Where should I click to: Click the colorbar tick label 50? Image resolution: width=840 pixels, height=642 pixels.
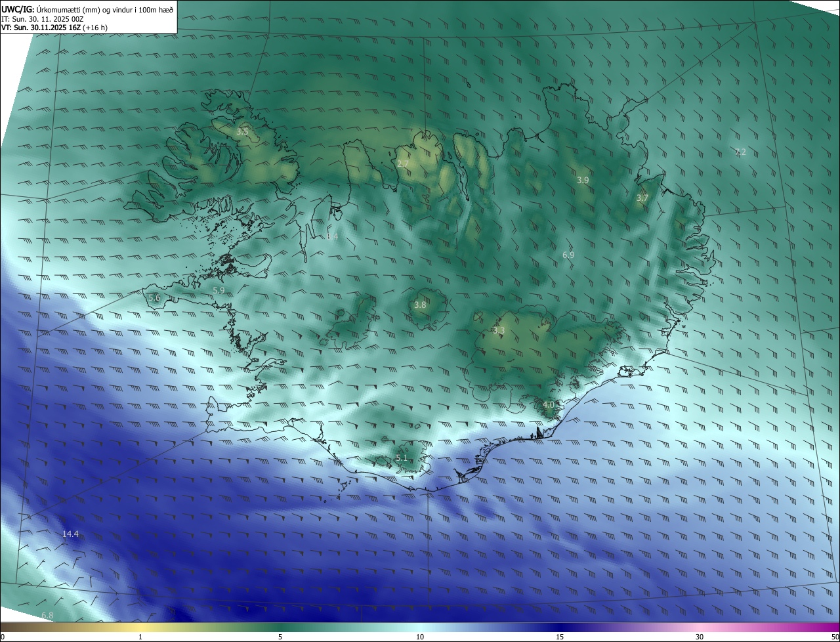(x=835, y=637)
